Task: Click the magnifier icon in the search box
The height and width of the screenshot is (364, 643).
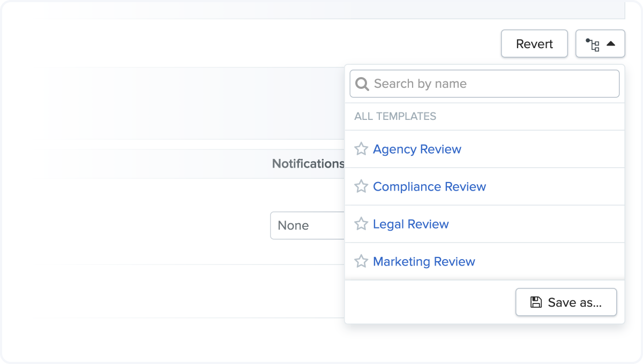Action: pos(362,84)
